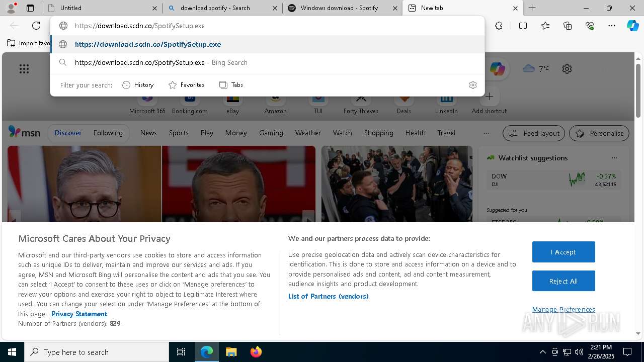The height and width of the screenshot is (362, 644).
Task: Switch to Windows download - Spotify tab
Action: (x=343, y=8)
